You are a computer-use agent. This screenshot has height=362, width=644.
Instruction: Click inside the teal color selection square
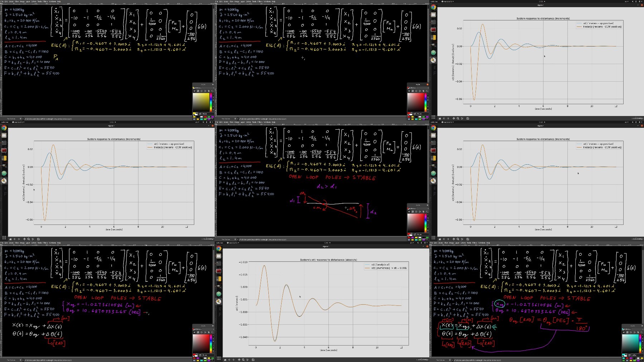[630, 344]
